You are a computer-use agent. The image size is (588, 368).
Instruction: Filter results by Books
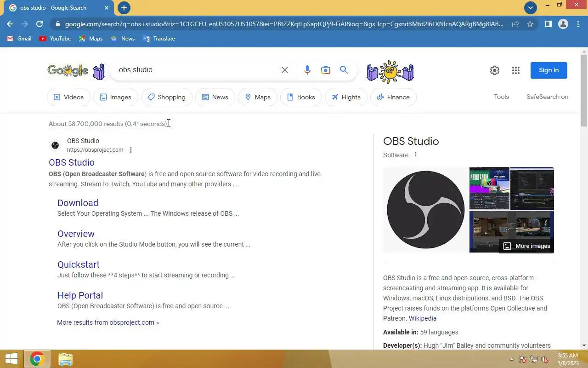tap(301, 97)
